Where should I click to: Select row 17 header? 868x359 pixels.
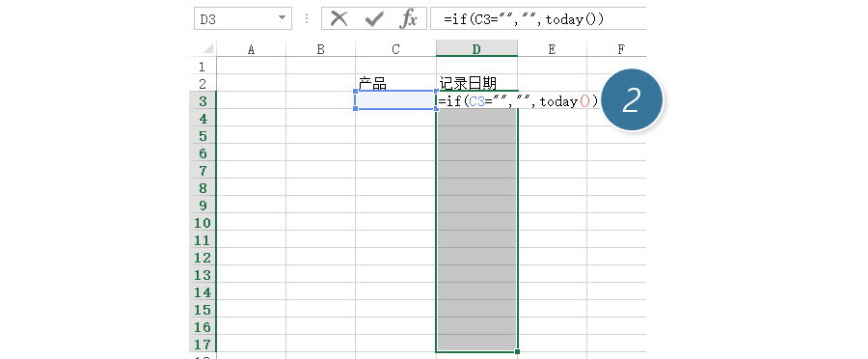point(203,344)
